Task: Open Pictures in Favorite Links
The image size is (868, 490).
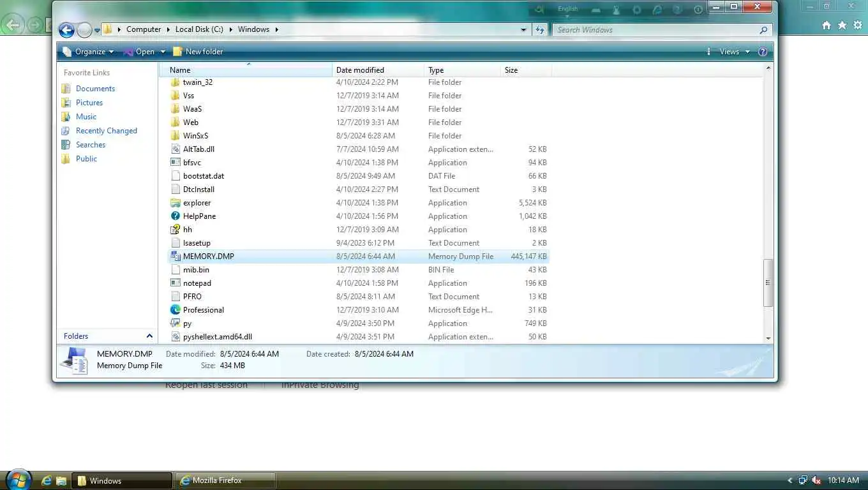Action: (x=89, y=103)
